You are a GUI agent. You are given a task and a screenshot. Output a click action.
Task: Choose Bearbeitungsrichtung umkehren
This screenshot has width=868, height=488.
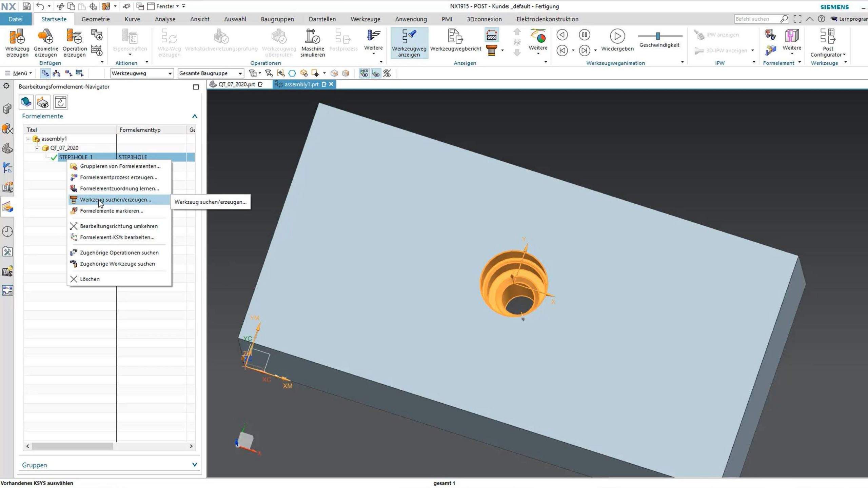119,226
